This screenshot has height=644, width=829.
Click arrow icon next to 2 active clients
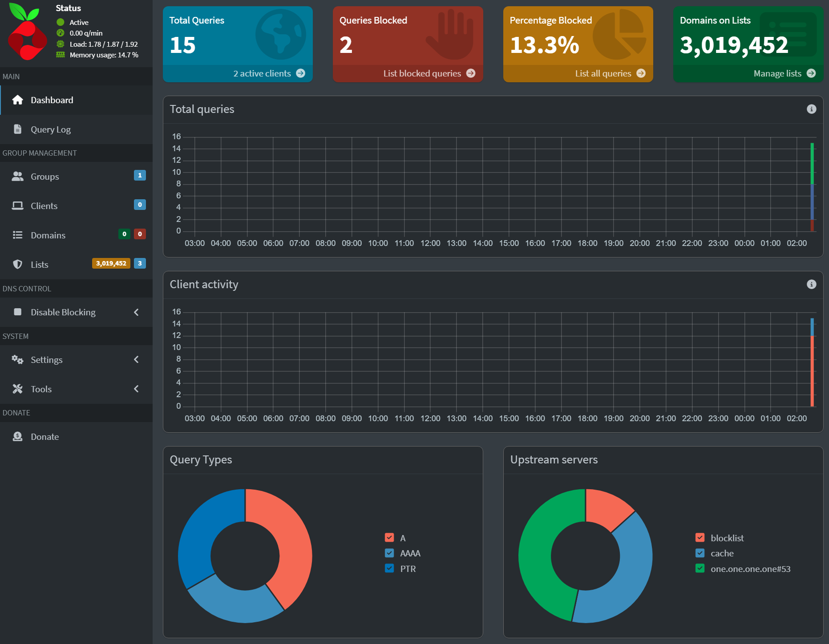coord(301,73)
